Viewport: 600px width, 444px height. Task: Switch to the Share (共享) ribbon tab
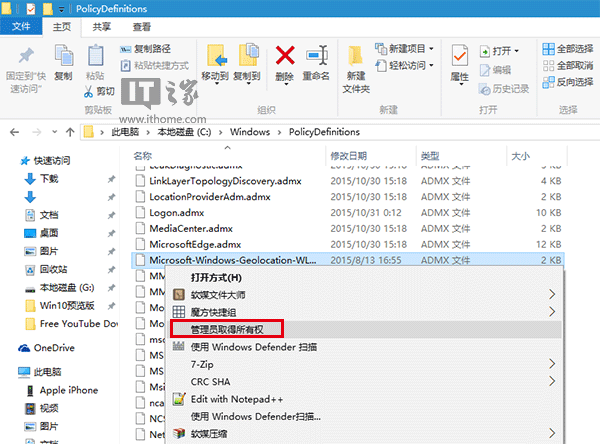pyautogui.click(x=101, y=27)
